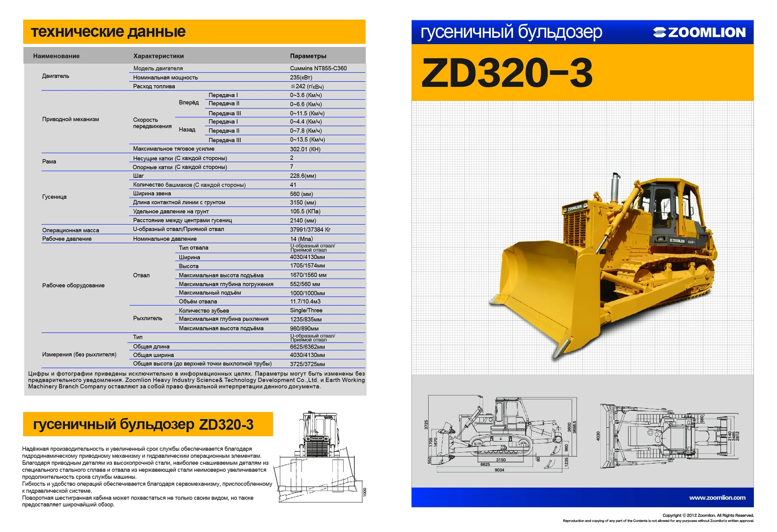
Task: Click the 'Параметры' column header
Action: tap(308, 56)
